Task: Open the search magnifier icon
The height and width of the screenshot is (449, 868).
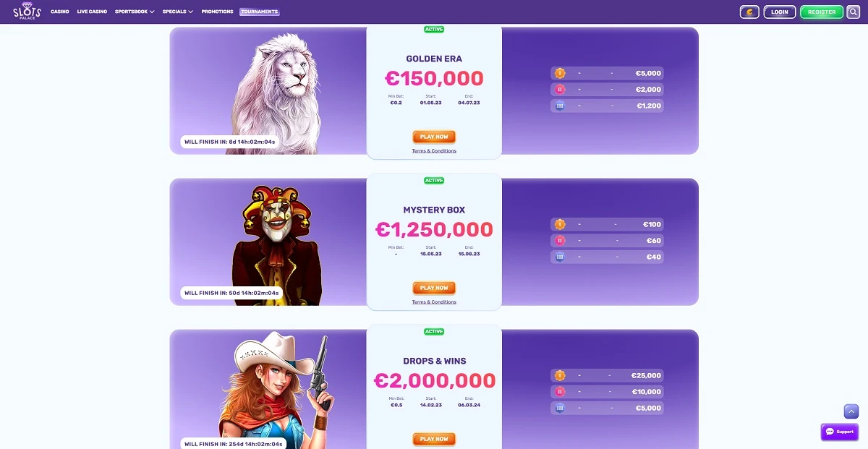Action: pyautogui.click(x=853, y=12)
